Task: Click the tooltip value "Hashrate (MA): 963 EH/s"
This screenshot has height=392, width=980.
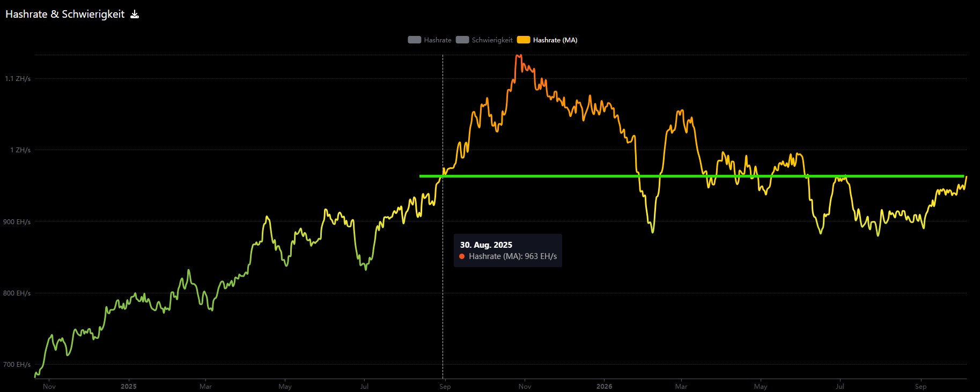Action: pos(513,256)
